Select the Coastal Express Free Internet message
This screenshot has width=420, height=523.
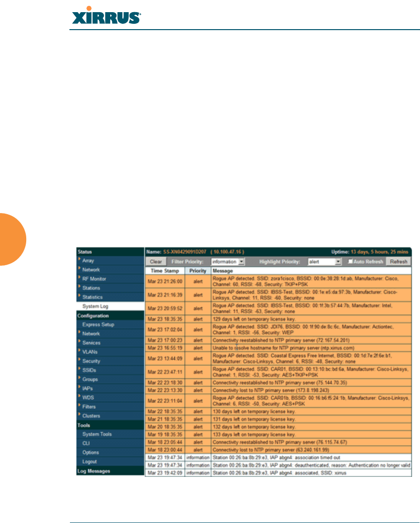311,358
